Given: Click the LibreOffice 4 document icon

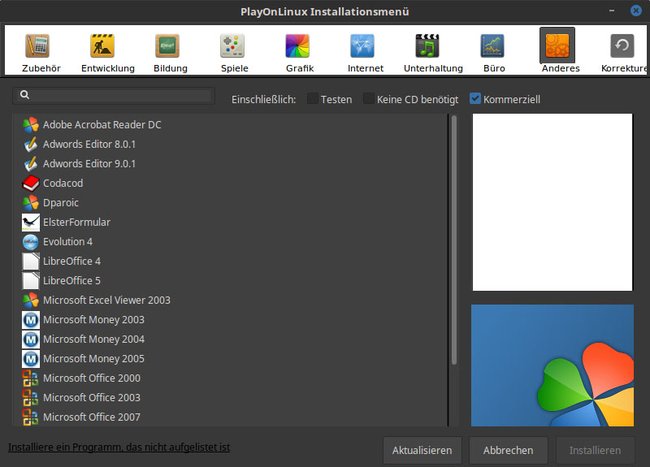Looking at the screenshot, I should (x=31, y=261).
